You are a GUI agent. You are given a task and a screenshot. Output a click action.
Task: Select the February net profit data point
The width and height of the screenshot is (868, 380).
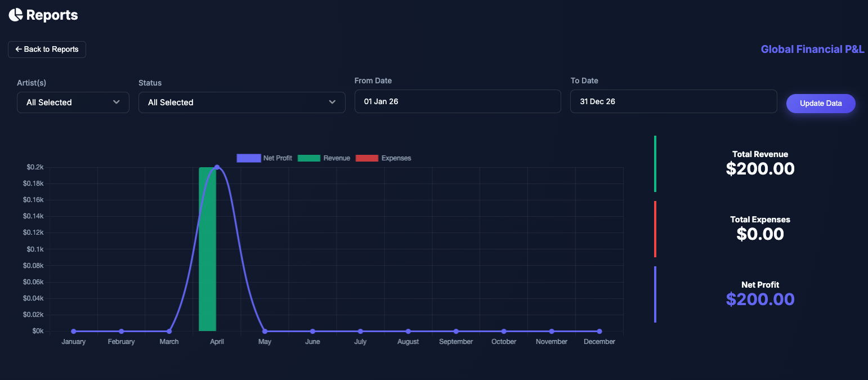point(122,331)
